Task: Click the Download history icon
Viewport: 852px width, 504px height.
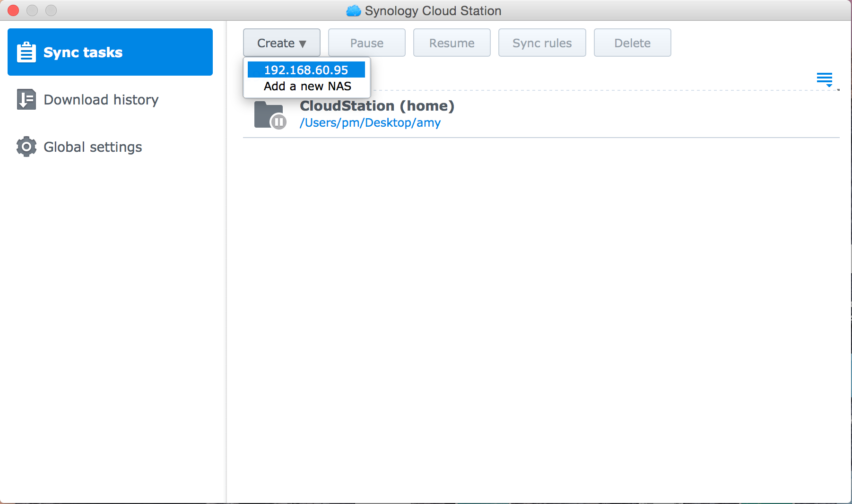Action: [x=26, y=99]
